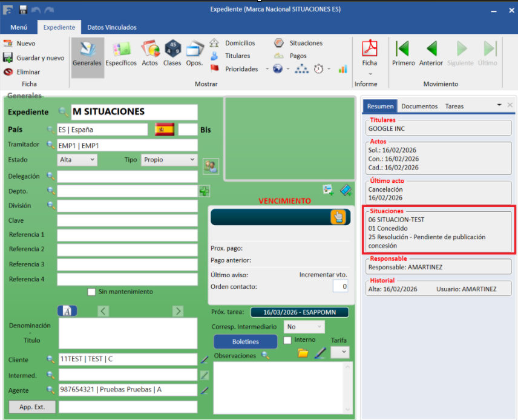Open Opos. from the Mostrar group

(x=194, y=53)
